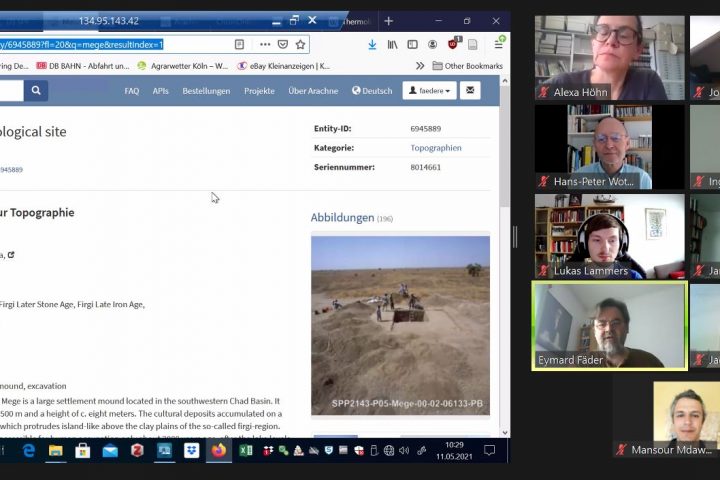Viewport: 720px width, 480px height.
Task: Switch language via Deutsch selector
Action: point(372,91)
